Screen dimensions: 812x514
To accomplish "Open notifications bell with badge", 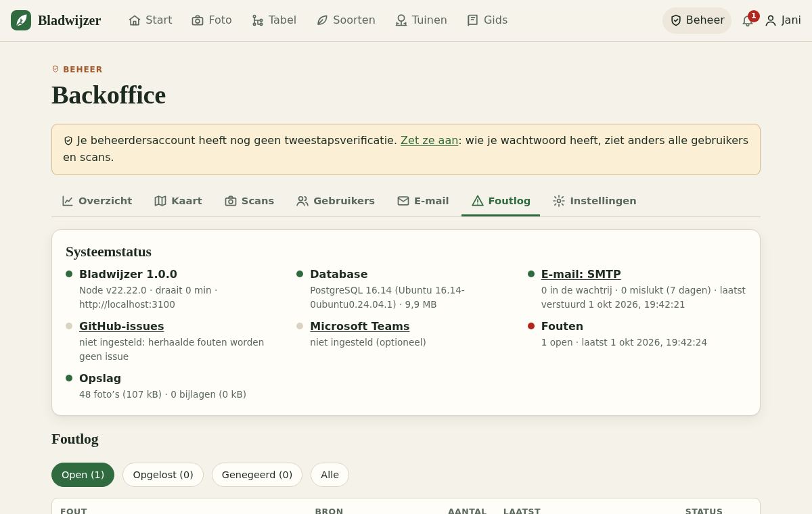I will click(748, 20).
